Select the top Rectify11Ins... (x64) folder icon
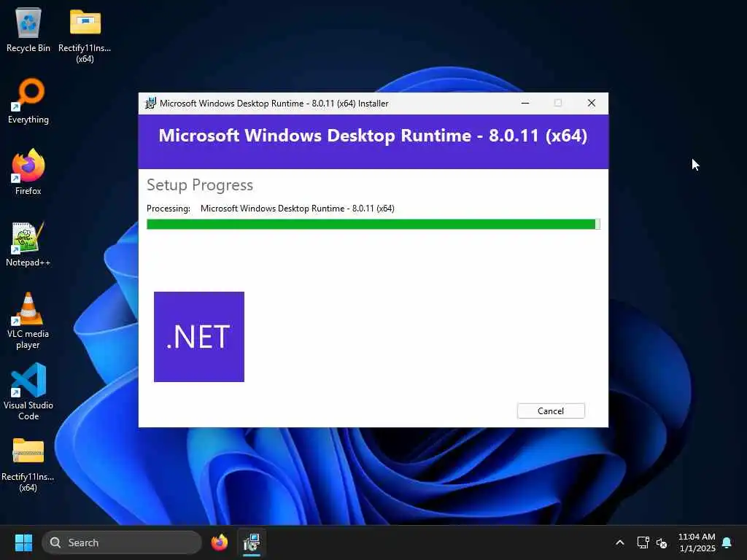The height and width of the screenshot is (560, 747). point(85,36)
